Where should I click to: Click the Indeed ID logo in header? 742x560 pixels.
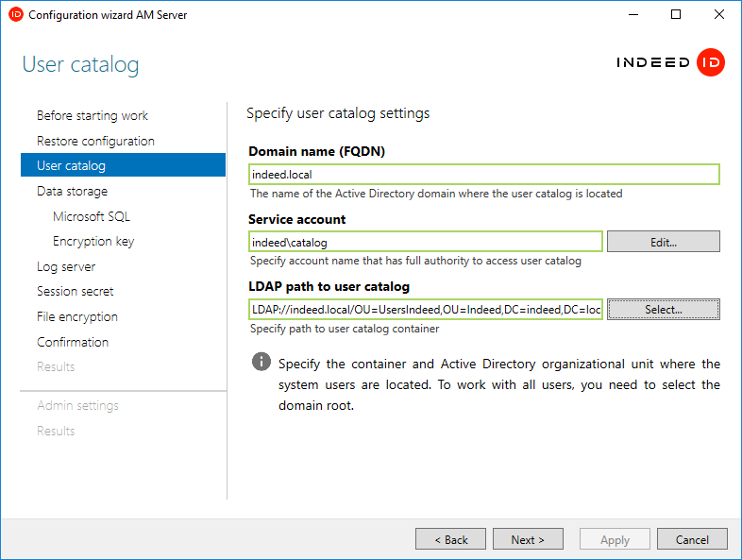670,62
